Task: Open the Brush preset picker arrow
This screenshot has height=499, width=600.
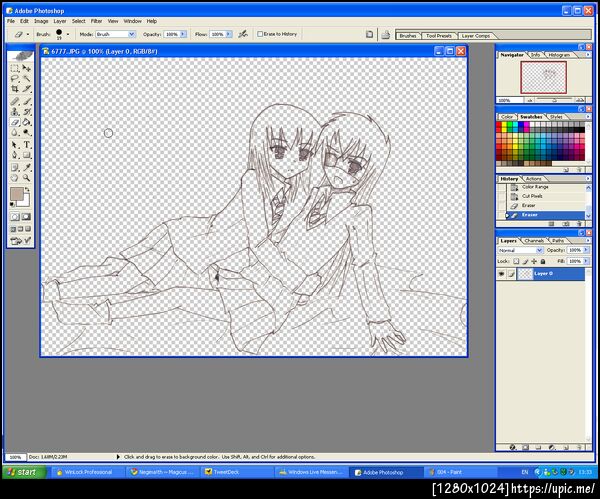Action: coord(68,34)
